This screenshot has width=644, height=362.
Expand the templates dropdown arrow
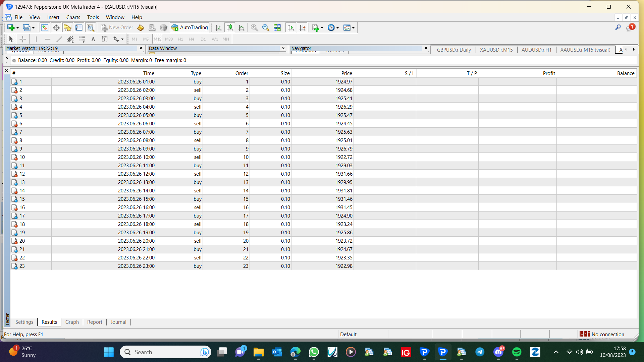coord(353,28)
